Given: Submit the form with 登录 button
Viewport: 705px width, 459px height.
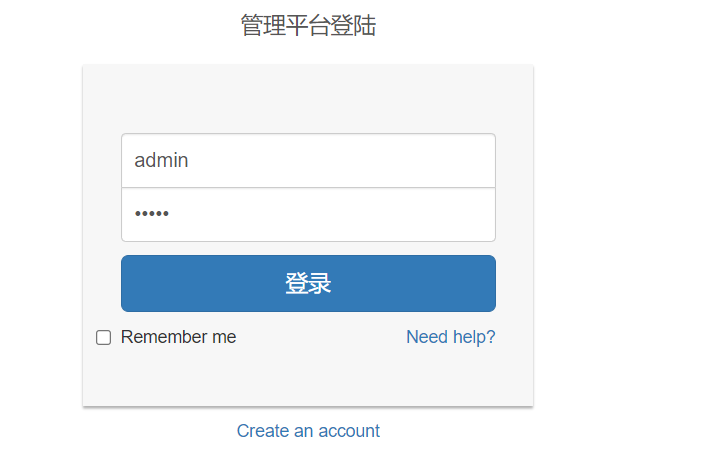Looking at the screenshot, I should pos(308,283).
